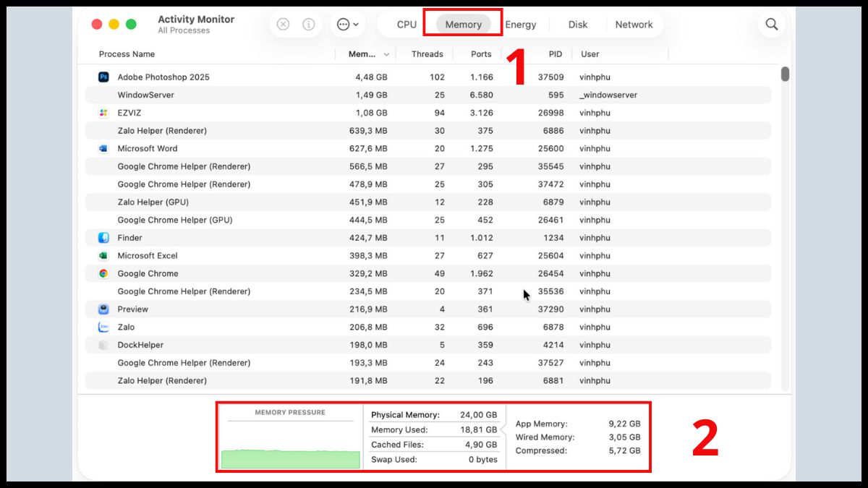This screenshot has height=488, width=868.
Task: Switch to the CPU tab
Action: pyautogui.click(x=407, y=25)
